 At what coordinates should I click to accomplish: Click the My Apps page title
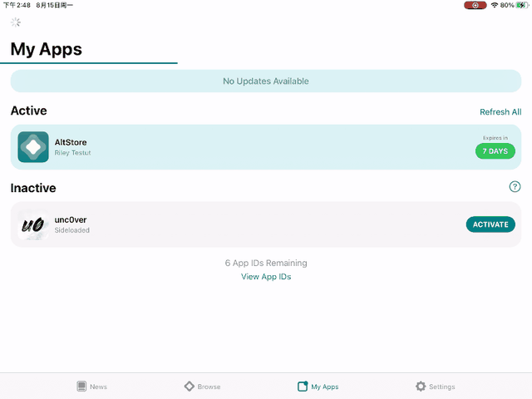tap(47, 49)
